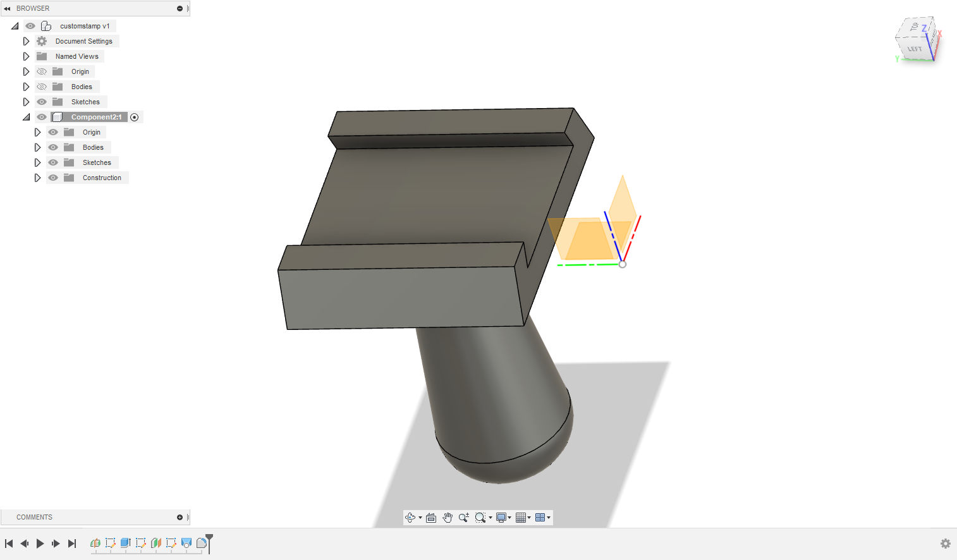
Task: Select Construction folder label
Action: coord(102,178)
